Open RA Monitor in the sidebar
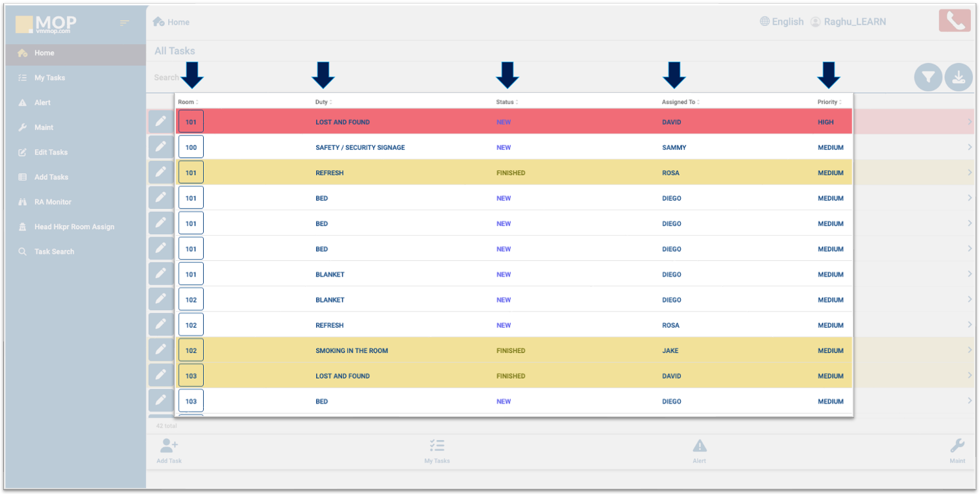 [x=53, y=202]
